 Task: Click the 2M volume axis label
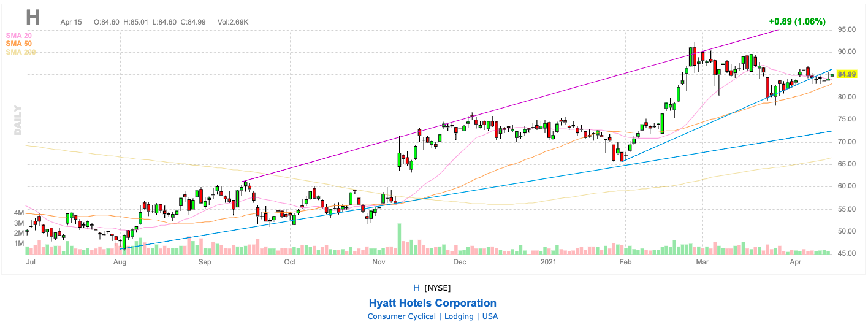[x=18, y=233]
